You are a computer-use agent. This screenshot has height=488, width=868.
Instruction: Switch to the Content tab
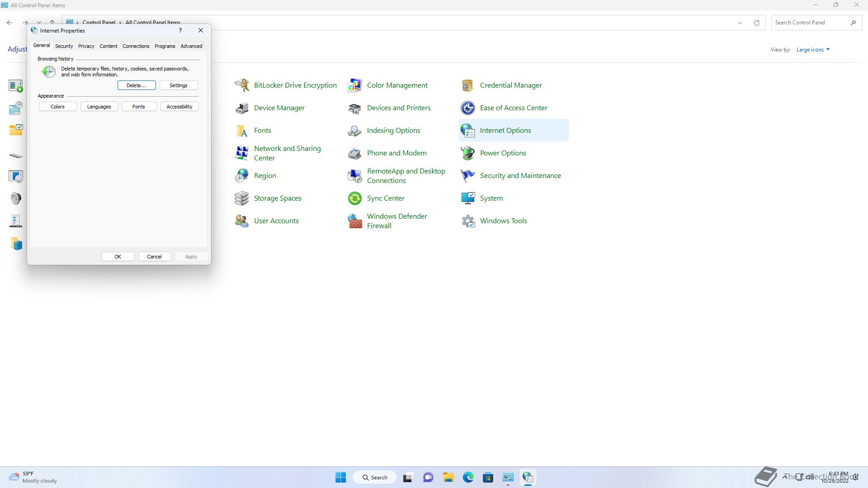point(108,46)
